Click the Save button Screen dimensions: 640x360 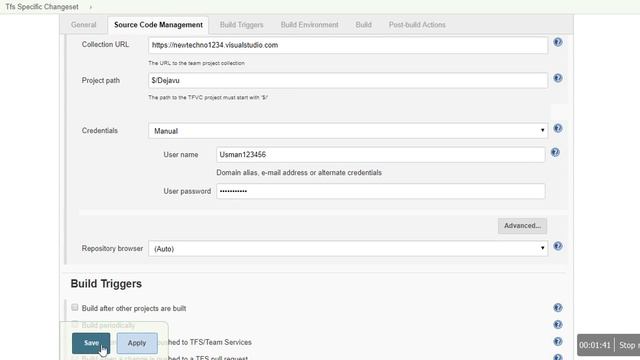(91, 343)
